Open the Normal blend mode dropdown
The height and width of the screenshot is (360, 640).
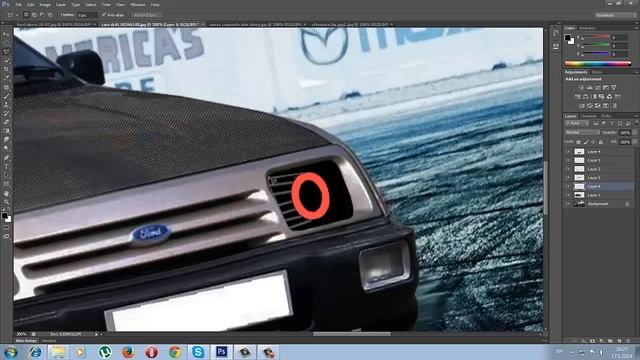582,132
